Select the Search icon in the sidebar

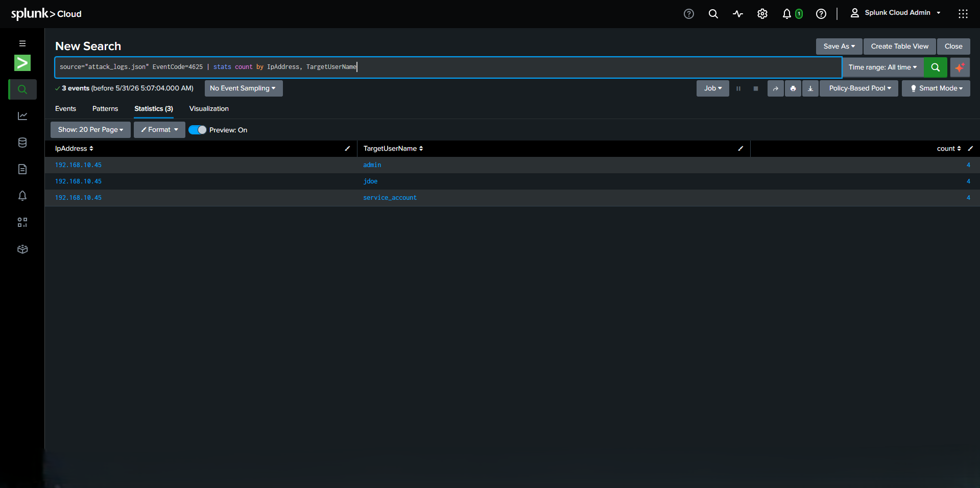pos(22,89)
